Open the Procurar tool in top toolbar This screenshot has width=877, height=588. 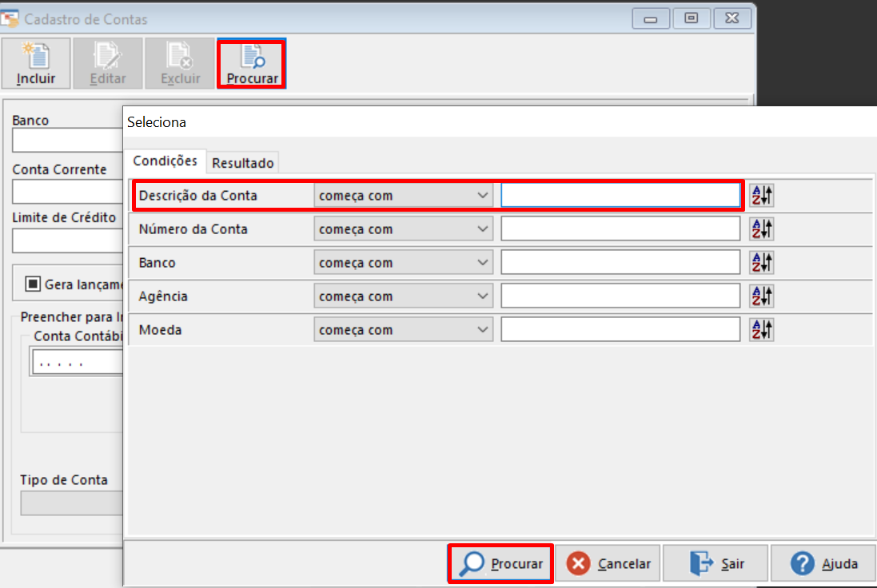[x=252, y=63]
